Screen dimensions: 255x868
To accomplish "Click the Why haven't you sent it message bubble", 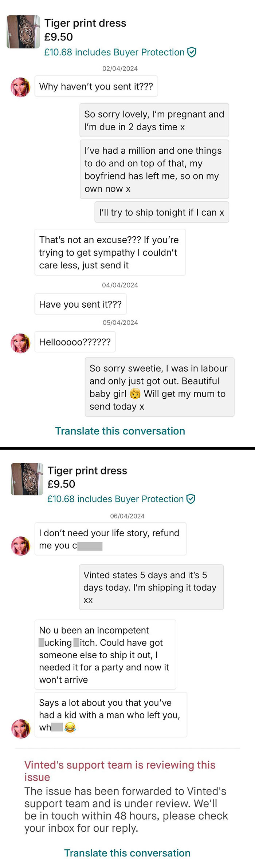I will pos(97,86).
